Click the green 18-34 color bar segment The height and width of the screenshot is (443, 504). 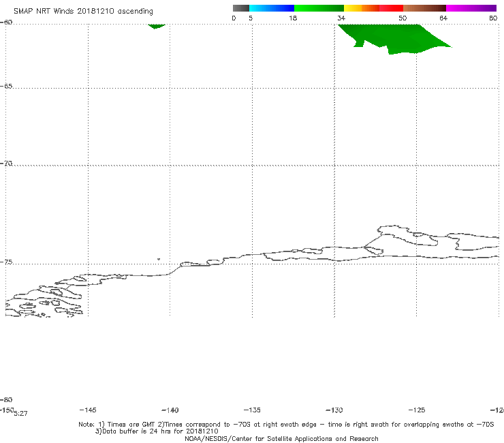pyautogui.click(x=319, y=8)
